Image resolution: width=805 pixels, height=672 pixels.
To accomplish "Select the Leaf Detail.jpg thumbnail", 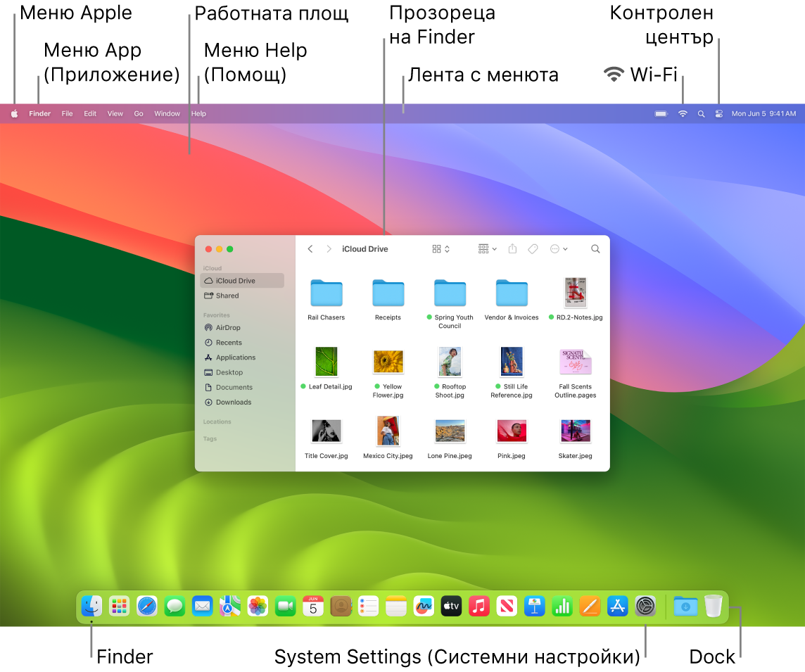I will 327,361.
